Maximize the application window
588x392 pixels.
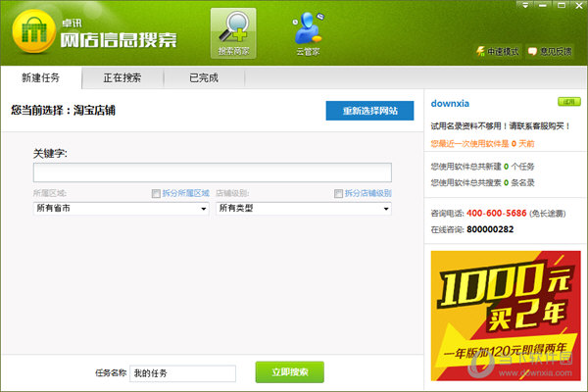pyautogui.click(x=561, y=5)
